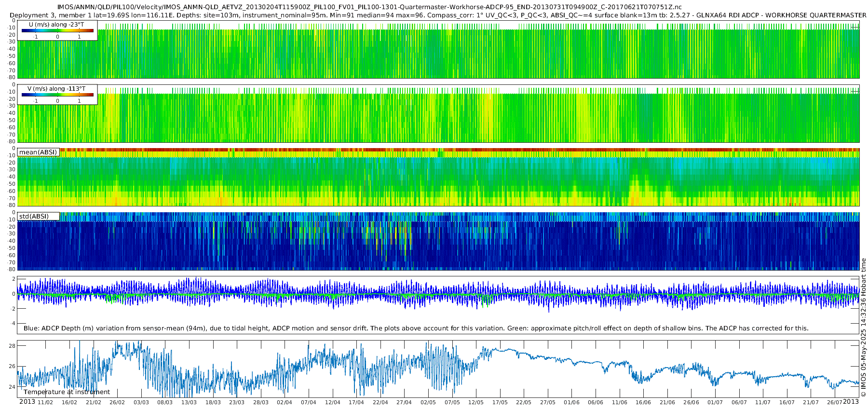Click the 28 tick on the temperature axis

13,346
